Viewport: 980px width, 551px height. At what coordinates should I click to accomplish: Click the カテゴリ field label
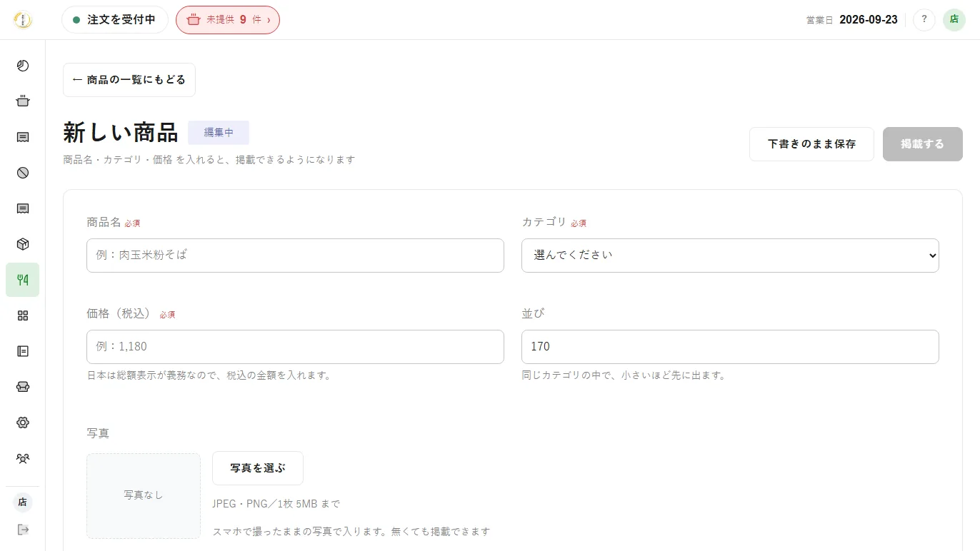tap(544, 222)
